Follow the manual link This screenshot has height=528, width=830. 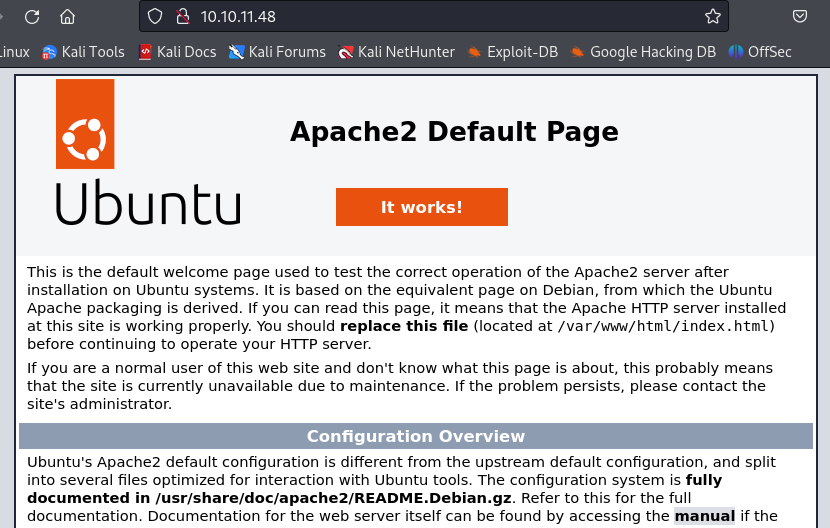point(705,516)
